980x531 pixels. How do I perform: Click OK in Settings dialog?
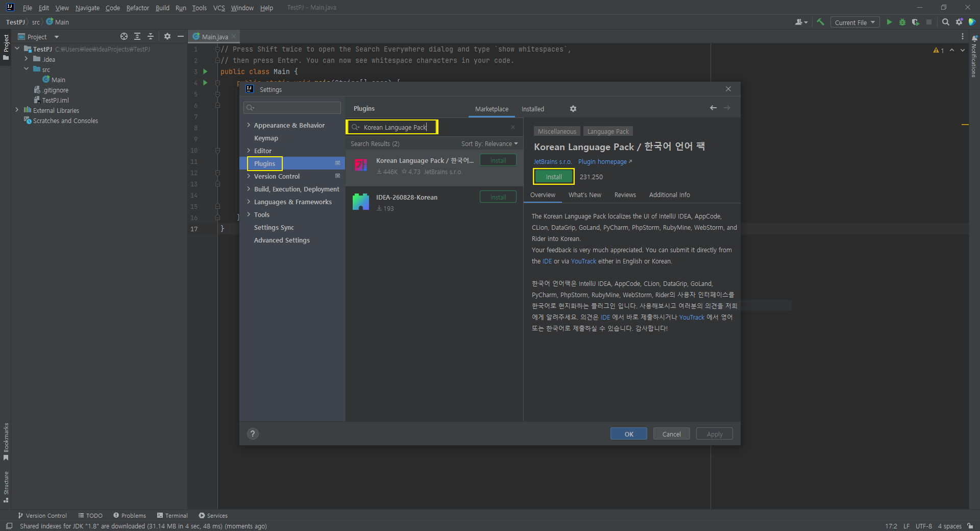click(629, 434)
